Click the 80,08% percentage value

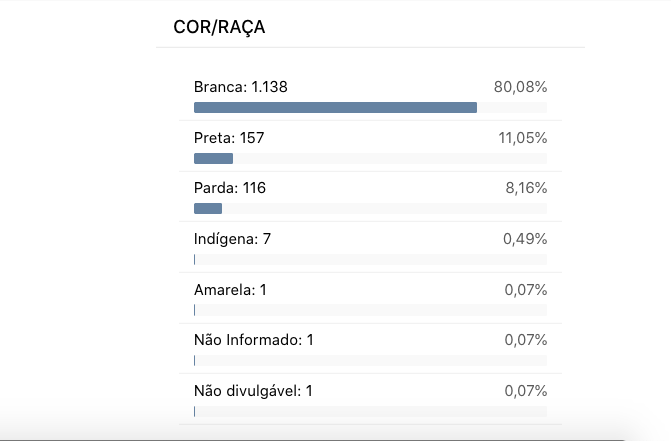520,87
